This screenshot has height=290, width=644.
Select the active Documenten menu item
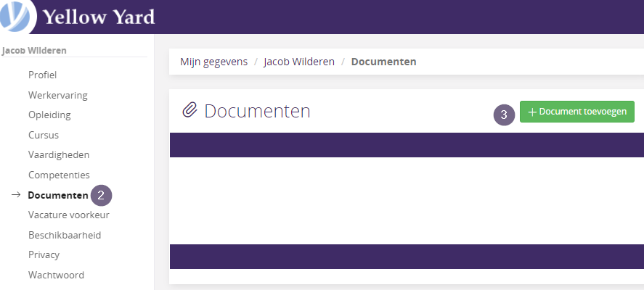58,195
